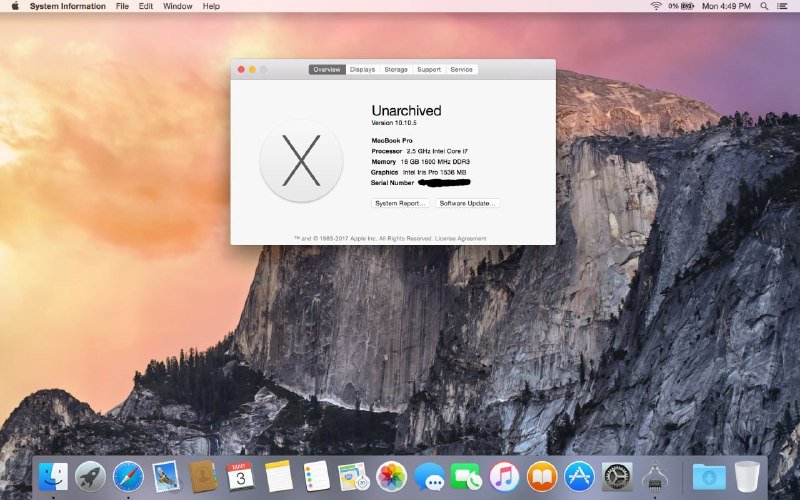Open Notes app in Dock
The width and height of the screenshot is (800, 500).
click(x=279, y=477)
